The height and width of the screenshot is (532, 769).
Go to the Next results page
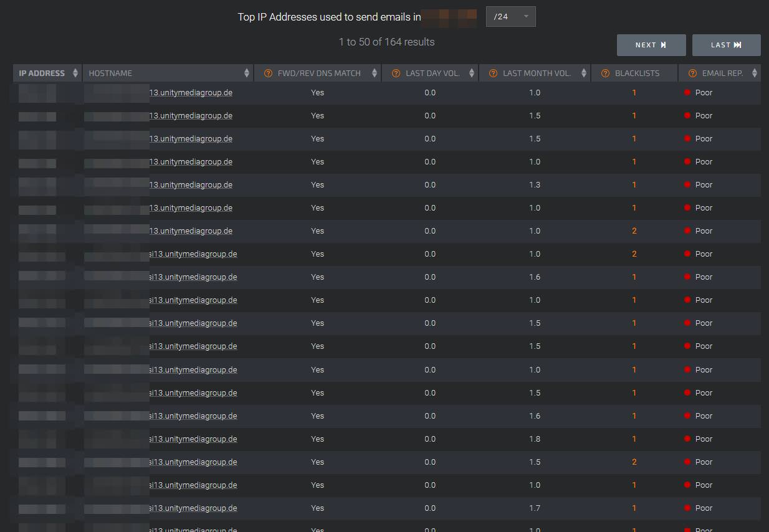[x=651, y=45]
